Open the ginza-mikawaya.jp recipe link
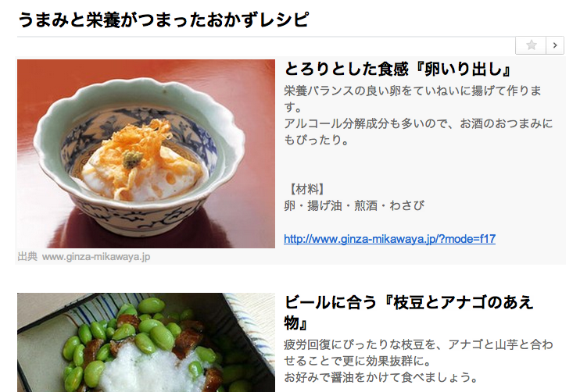The height and width of the screenshot is (392, 580). pyautogui.click(x=389, y=239)
